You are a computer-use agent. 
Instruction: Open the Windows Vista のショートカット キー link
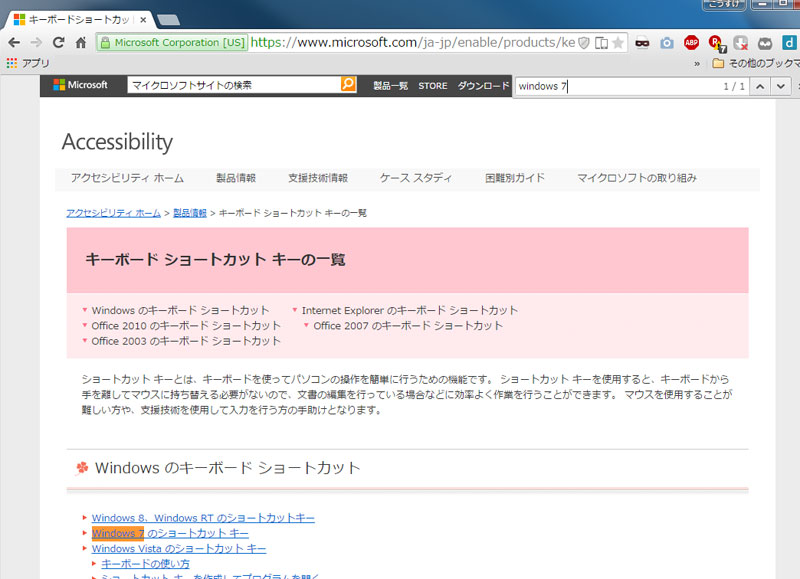point(179,548)
